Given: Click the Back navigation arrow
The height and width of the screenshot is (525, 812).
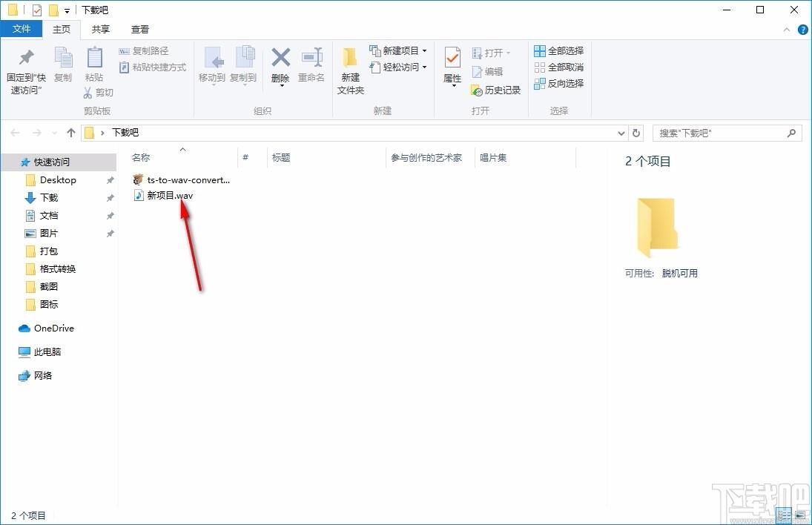Looking at the screenshot, I should tap(15, 133).
